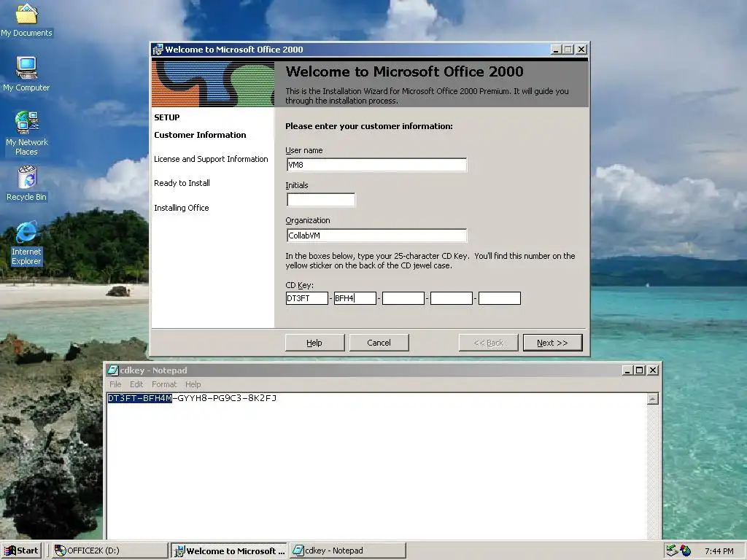Click first CD Key box containing DT3FT

click(307, 298)
